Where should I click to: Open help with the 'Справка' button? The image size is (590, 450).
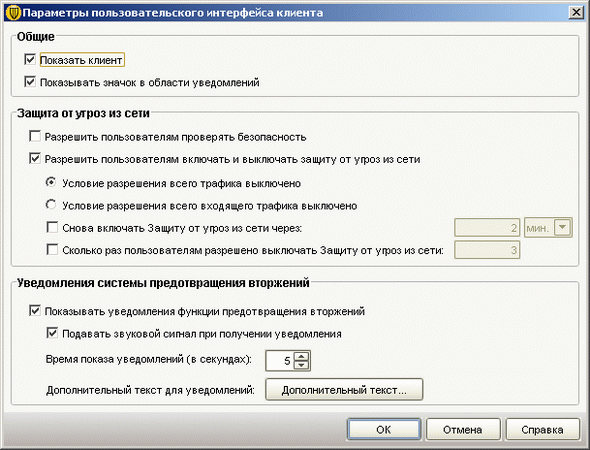point(542,429)
